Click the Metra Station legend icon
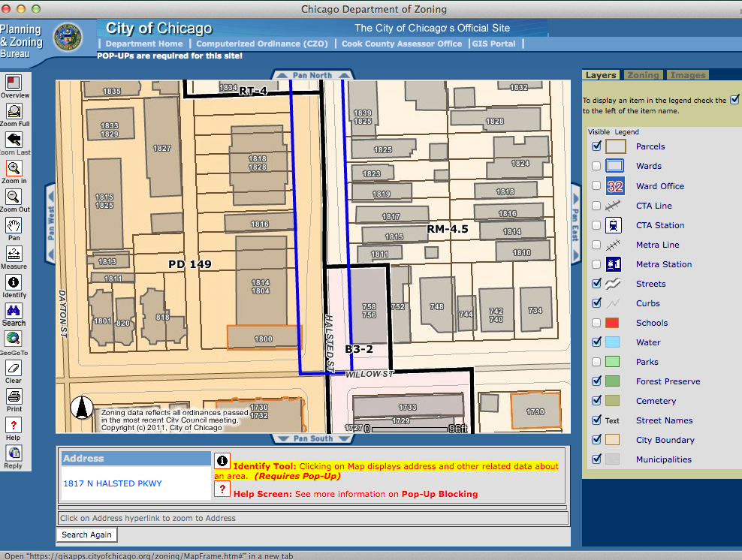 tap(614, 264)
